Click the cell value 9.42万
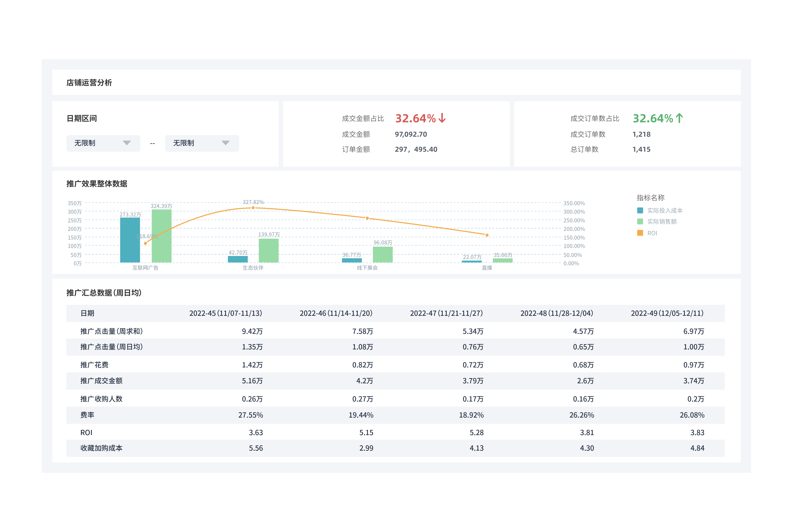The height and width of the screenshot is (532, 793). coord(252,331)
